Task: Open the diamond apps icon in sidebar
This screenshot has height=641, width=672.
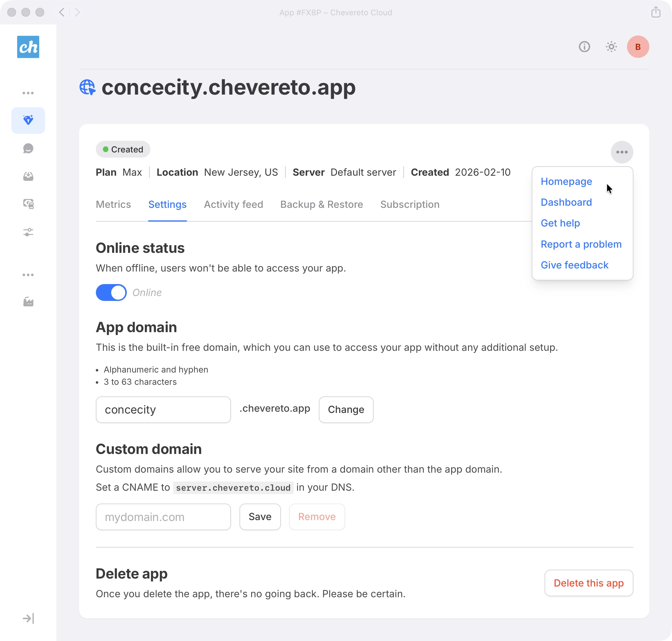Action: pos(28,120)
